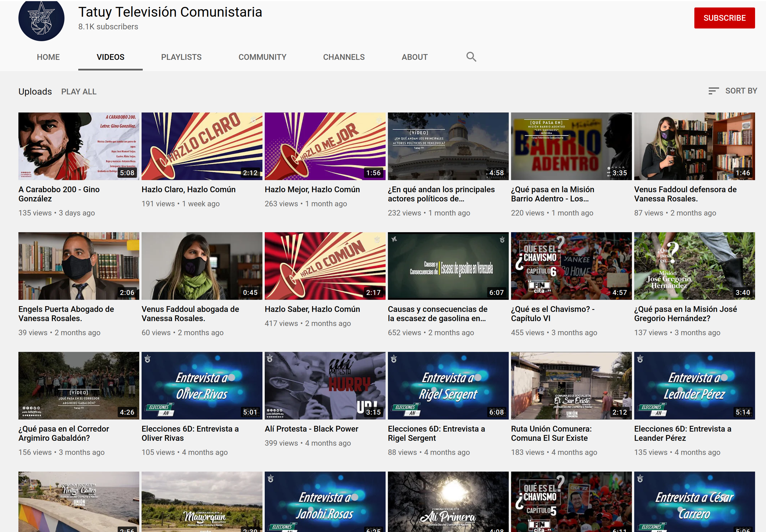
Task: Play the Entrevista a Leander Pérez thumbnail
Action: click(695, 386)
